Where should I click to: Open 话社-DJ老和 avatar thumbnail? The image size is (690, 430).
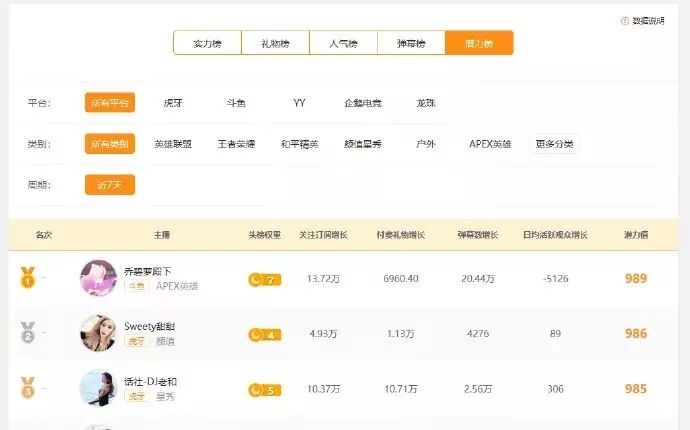tap(98, 388)
